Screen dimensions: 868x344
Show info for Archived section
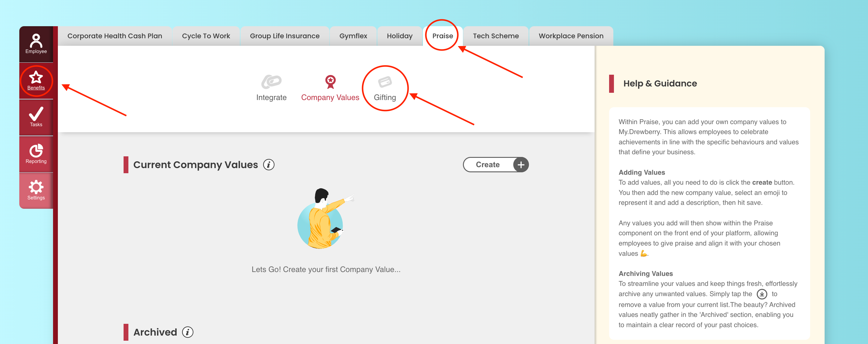tap(188, 332)
